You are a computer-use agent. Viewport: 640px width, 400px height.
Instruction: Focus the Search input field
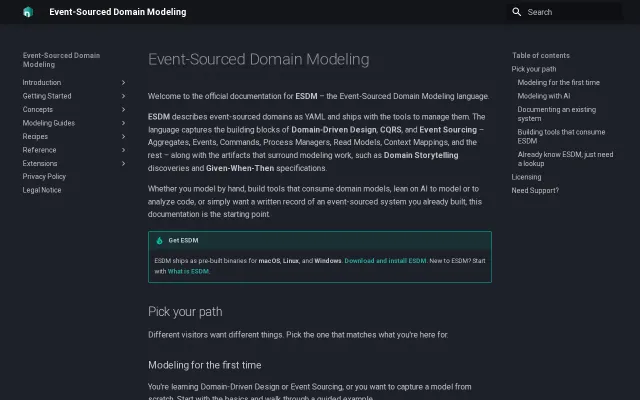click(564, 12)
